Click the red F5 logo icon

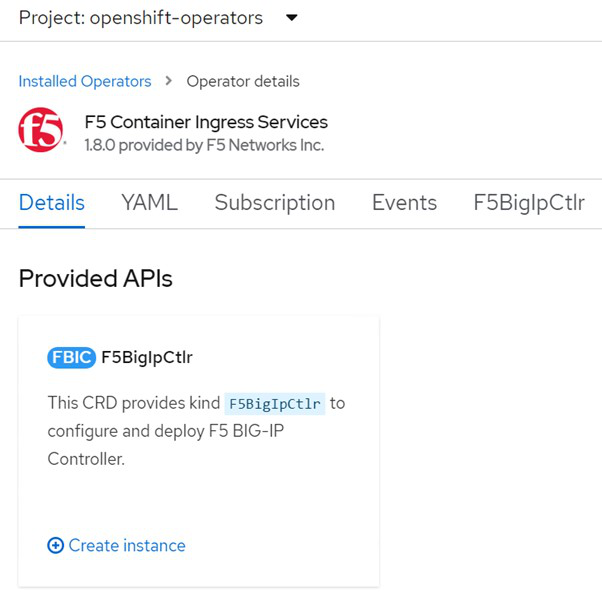tap(41, 132)
